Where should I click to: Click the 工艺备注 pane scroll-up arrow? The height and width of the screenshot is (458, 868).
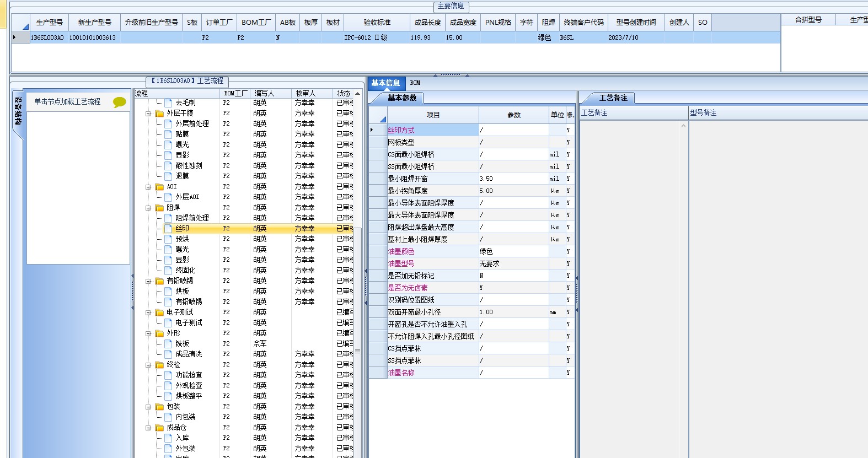(683, 126)
